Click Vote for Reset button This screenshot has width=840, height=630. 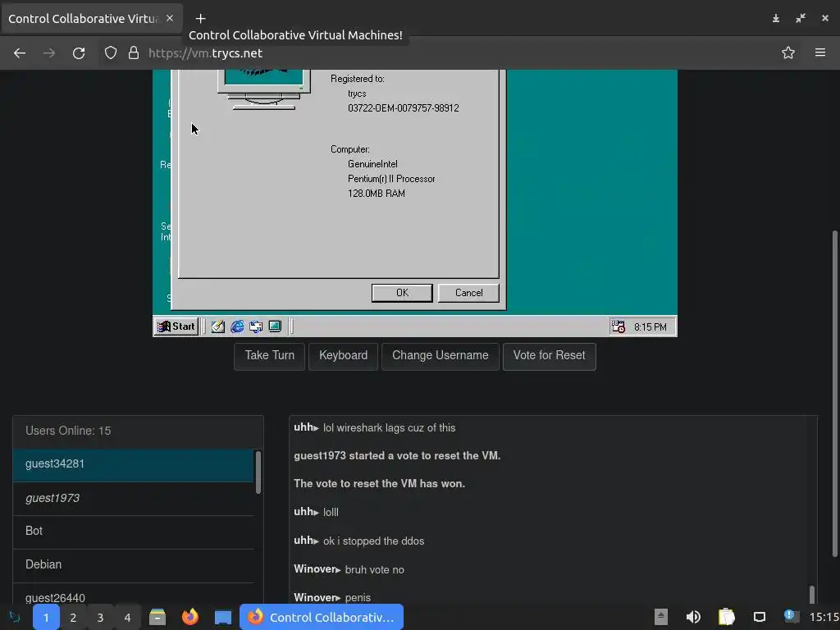point(549,356)
